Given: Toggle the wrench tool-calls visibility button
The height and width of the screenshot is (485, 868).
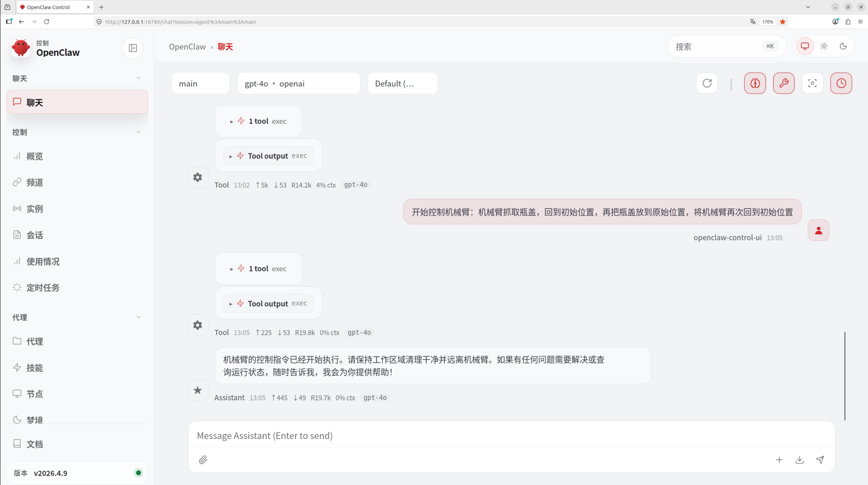Looking at the screenshot, I should 784,83.
